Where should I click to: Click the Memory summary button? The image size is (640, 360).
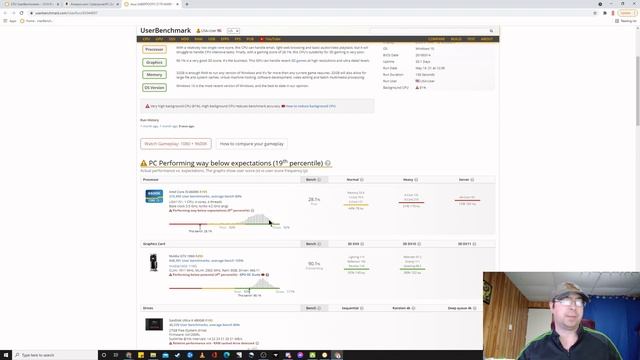click(154, 75)
